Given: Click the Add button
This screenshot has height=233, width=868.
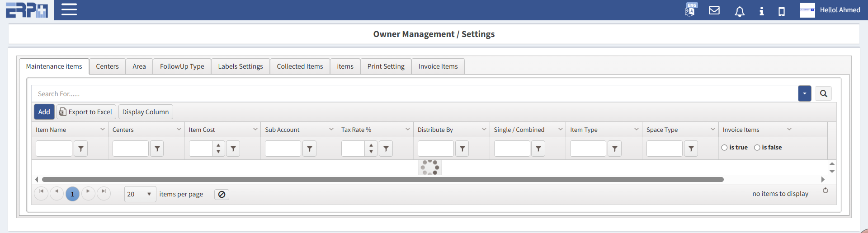Looking at the screenshot, I should tap(44, 112).
